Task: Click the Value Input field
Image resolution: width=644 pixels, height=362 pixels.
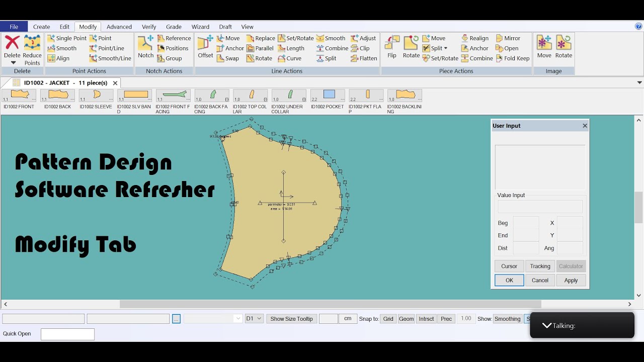Action: coord(540,207)
